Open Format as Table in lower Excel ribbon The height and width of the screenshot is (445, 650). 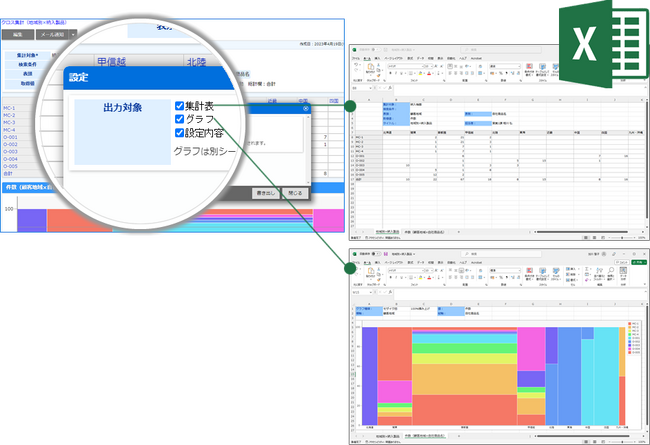coord(543,273)
